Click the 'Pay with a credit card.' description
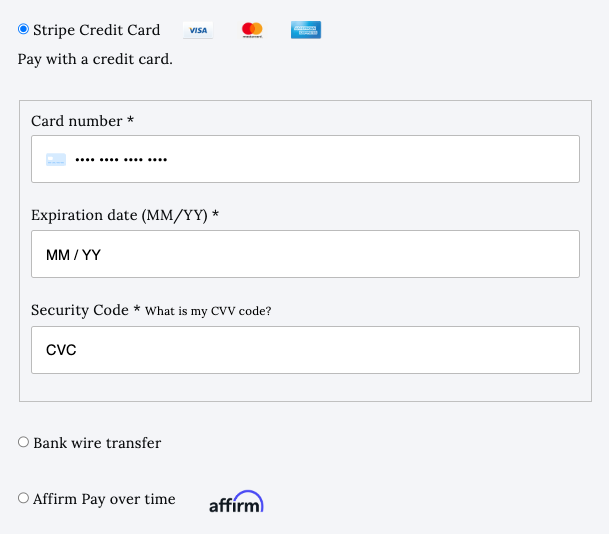This screenshot has width=609, height=534. click(x=95, y=59)
